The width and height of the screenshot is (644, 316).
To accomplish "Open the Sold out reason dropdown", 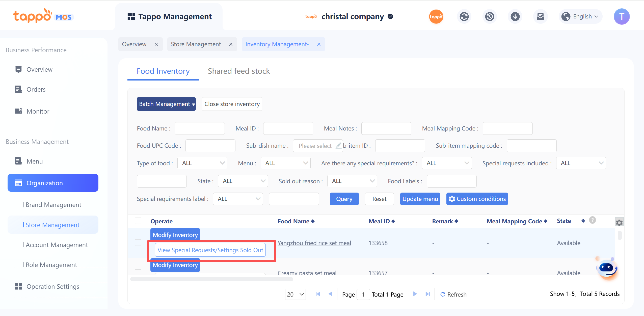I will click(352, 181).
